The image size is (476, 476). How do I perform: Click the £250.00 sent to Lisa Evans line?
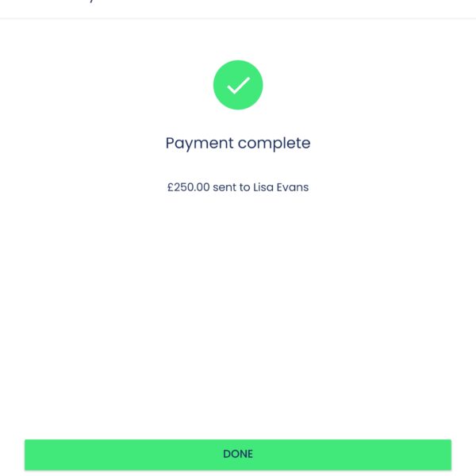(x=238, y=188)
